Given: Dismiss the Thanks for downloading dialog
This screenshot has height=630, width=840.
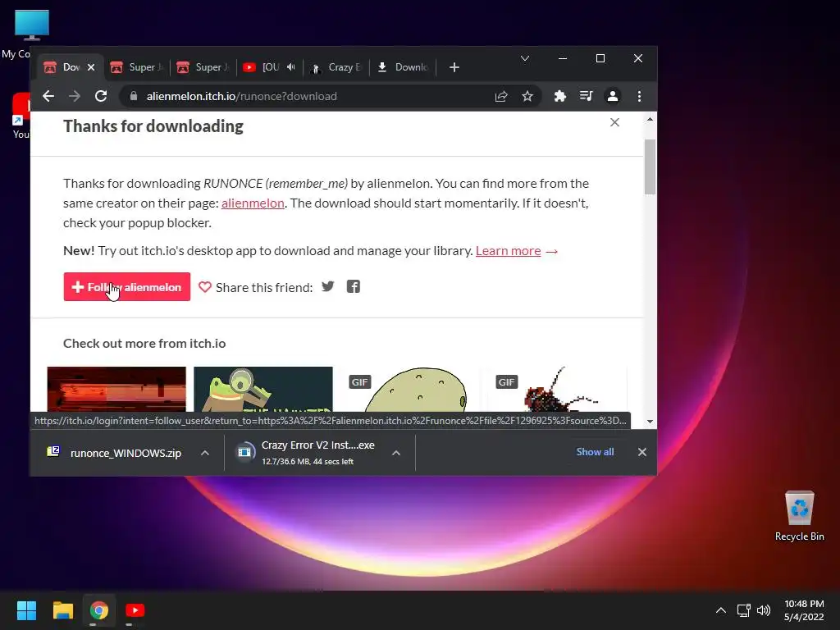Looking at the screenshot, I should click(614, 123).
